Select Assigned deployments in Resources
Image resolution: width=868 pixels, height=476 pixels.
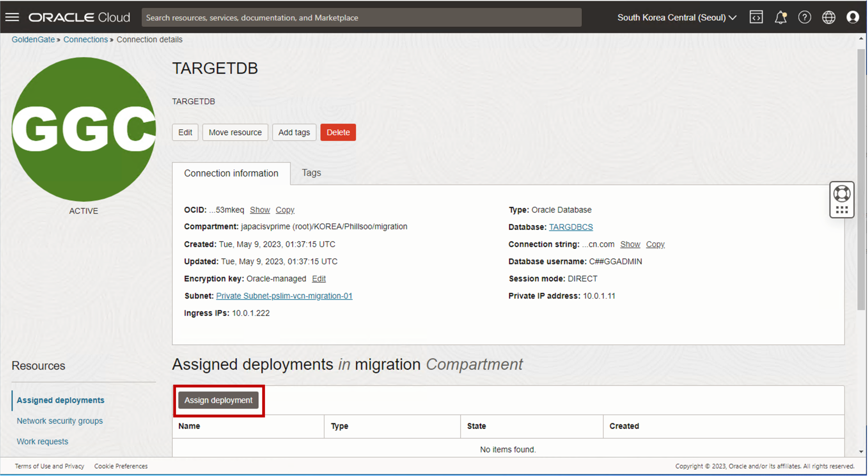coord(61,400)
